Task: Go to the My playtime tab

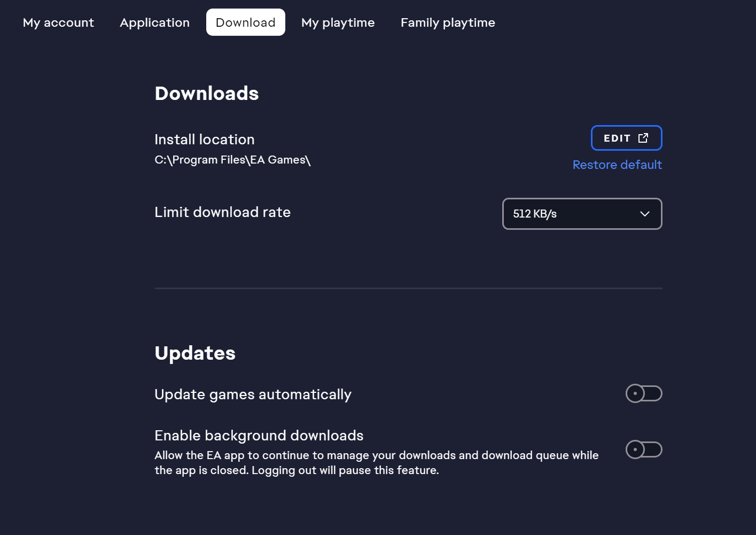Action: pos(338,22)
